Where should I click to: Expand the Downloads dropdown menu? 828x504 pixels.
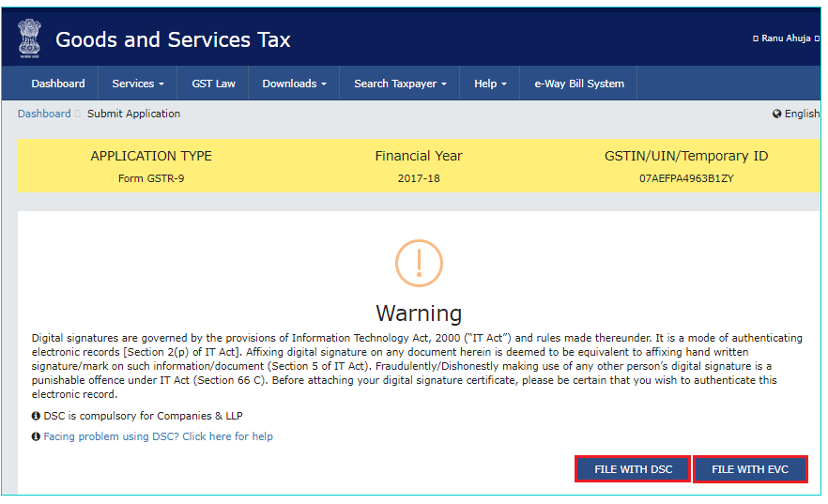point(294,84)
